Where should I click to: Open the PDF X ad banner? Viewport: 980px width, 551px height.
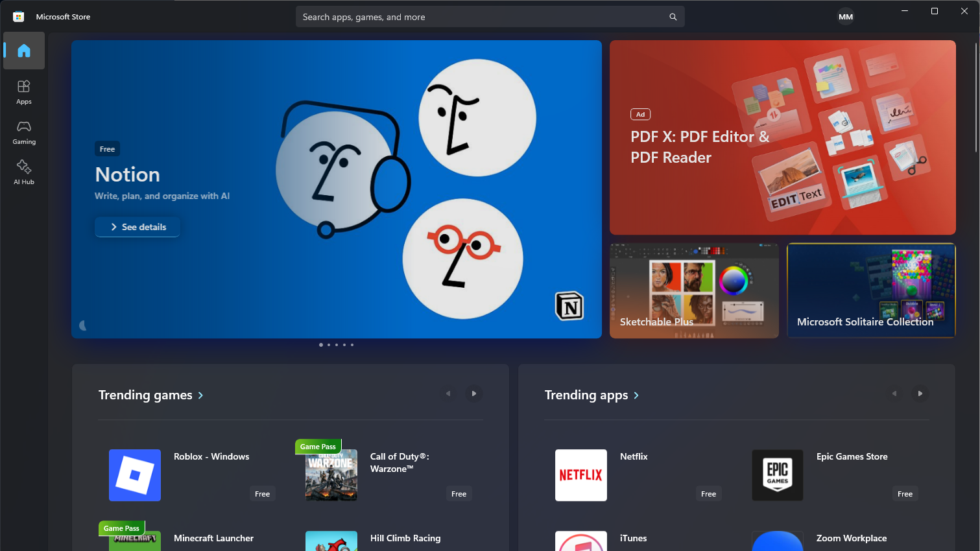782,137
